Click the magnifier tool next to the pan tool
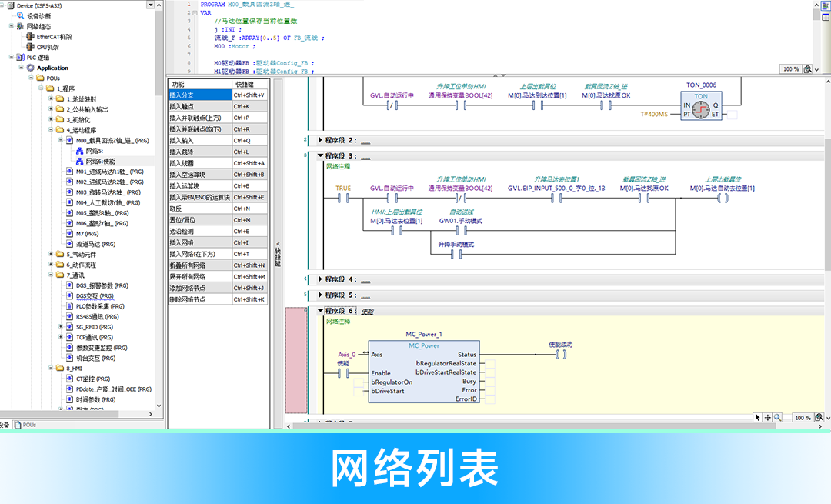 pos(777,417)
